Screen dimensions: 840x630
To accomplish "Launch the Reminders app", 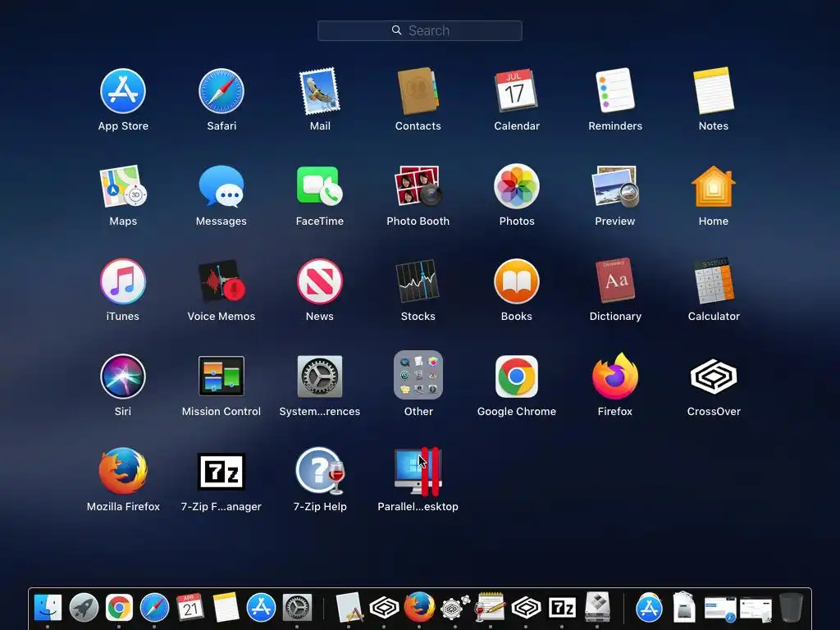I will 615,91.
